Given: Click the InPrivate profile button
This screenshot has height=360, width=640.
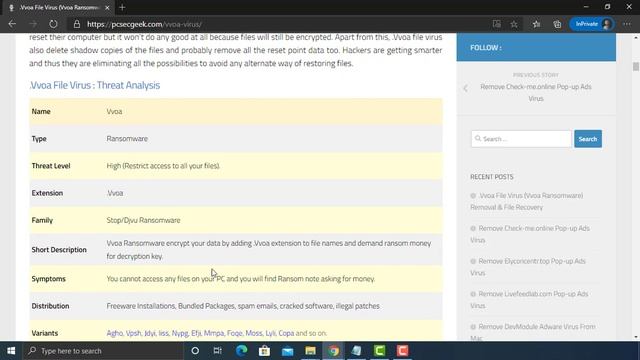Looking at the screenshot, I should [x=591, y=24].
